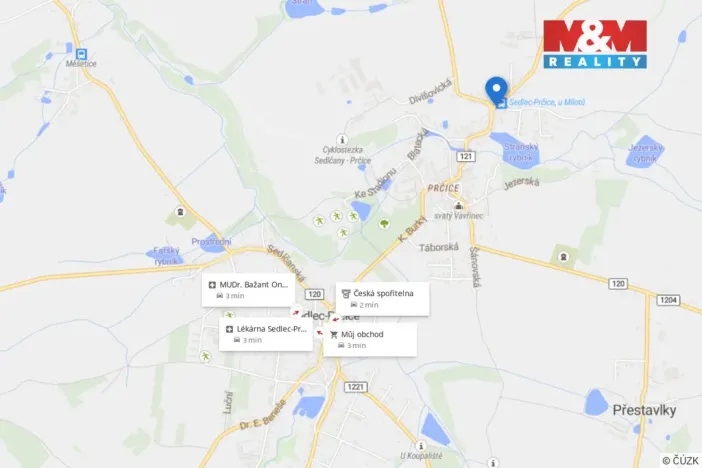Click the ČÚZK copyright attribution
The image size is (702, 468).
click(681, 460)
